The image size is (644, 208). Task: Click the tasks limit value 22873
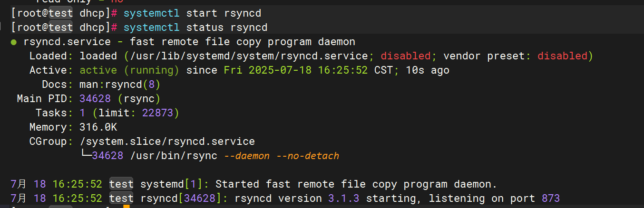tap(158, 113)
